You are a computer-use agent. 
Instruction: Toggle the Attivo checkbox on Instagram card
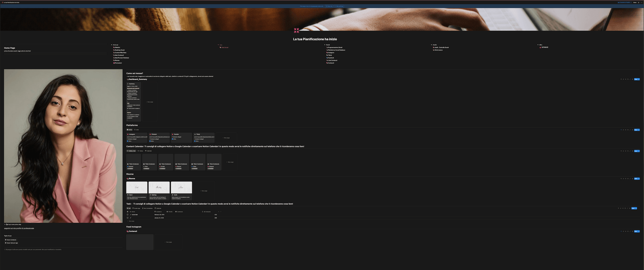pyautogui.click(x=128, y=141)
